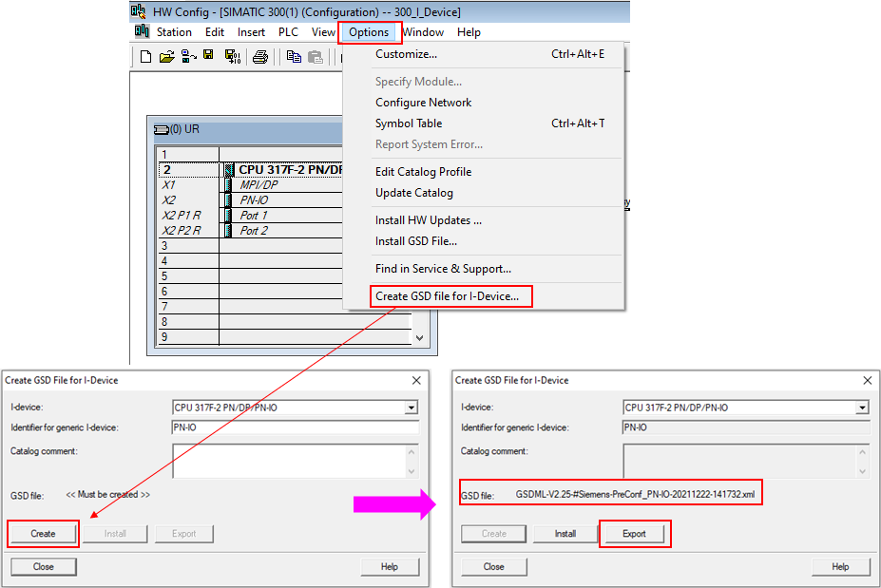This screenshot has width=881, height=588.
Task: Close the right Create GSD File dialog
Action: (867, 380)
